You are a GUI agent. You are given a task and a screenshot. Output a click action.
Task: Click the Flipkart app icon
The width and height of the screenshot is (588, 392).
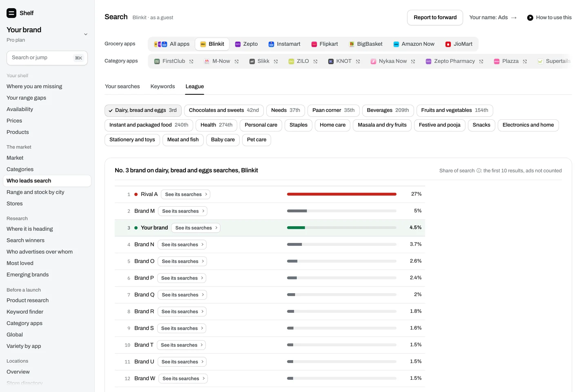314,44
